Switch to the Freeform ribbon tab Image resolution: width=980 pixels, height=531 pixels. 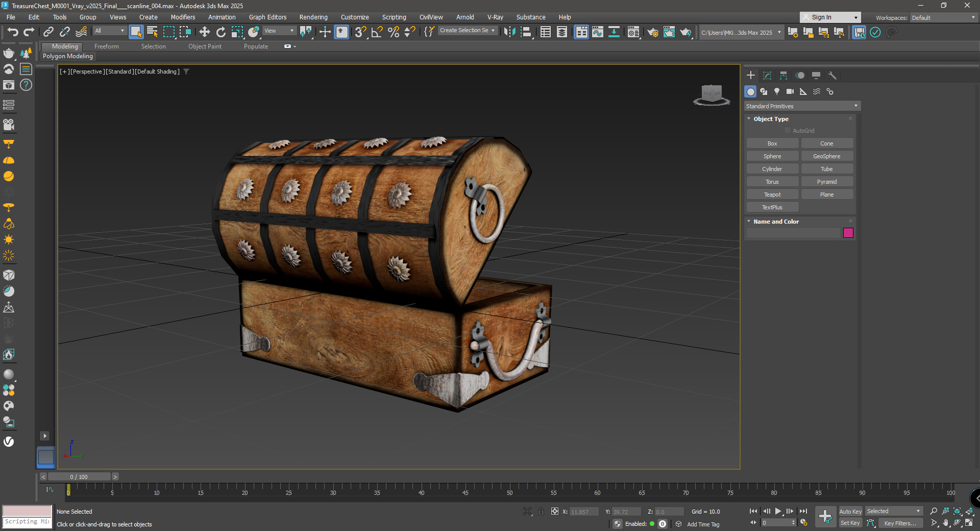click(106, 46)
